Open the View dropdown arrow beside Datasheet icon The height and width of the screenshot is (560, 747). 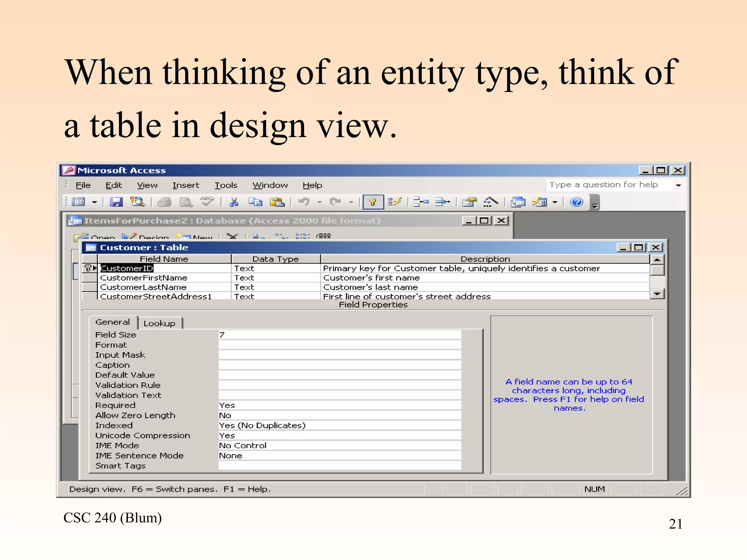point(94,202)
